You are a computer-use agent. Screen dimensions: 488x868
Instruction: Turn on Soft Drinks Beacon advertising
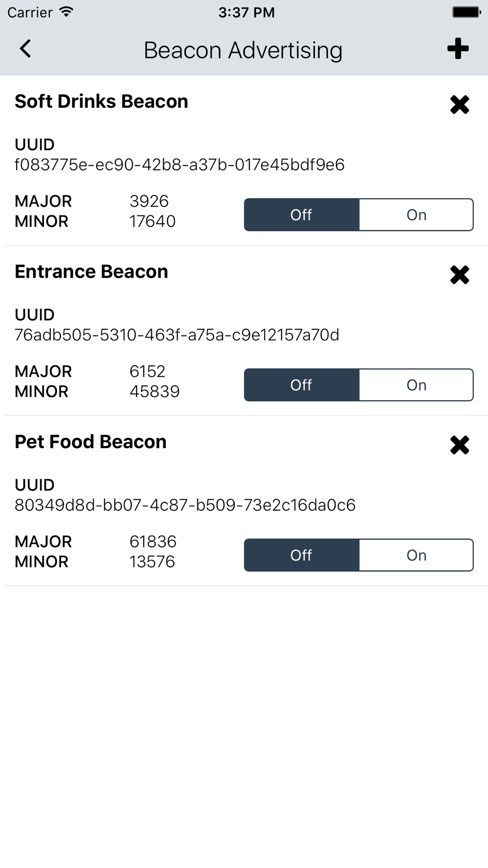[x=416, y=215]
